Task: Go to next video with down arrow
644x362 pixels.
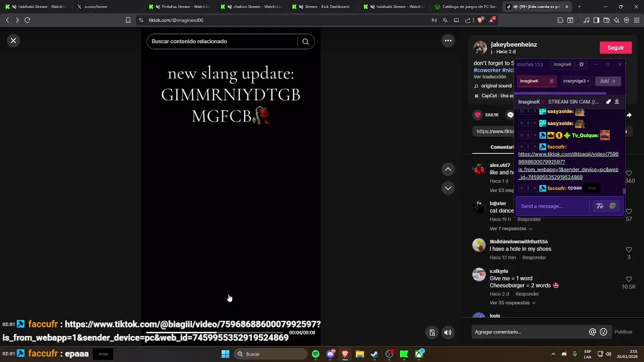Action: [x=448, y=188]
